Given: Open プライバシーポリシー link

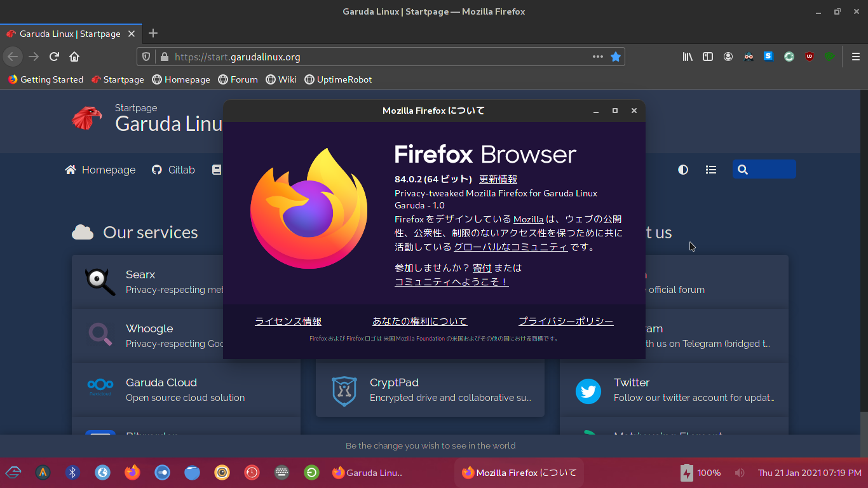Looking at the screenshot, I should click(566, 322).
